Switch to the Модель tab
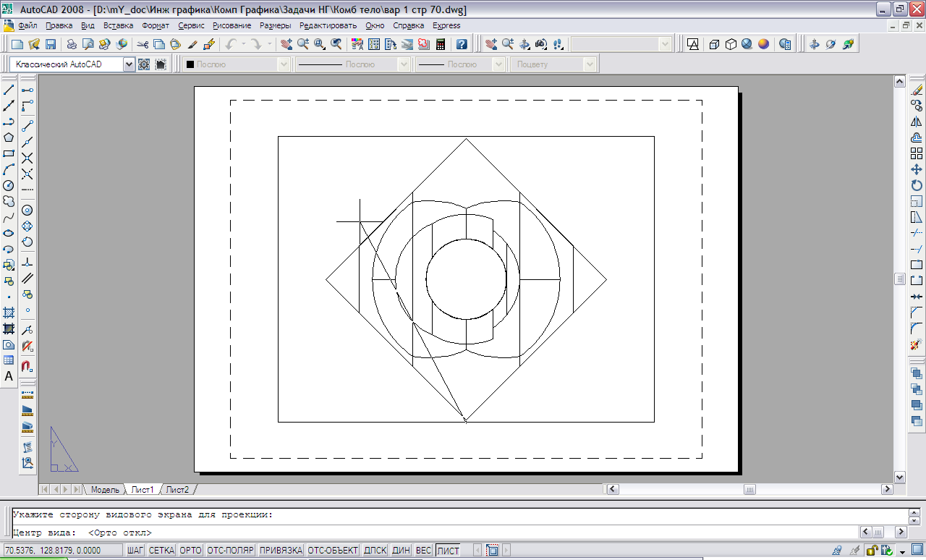The height and width of the screenshot is (560, 926). 104,490
